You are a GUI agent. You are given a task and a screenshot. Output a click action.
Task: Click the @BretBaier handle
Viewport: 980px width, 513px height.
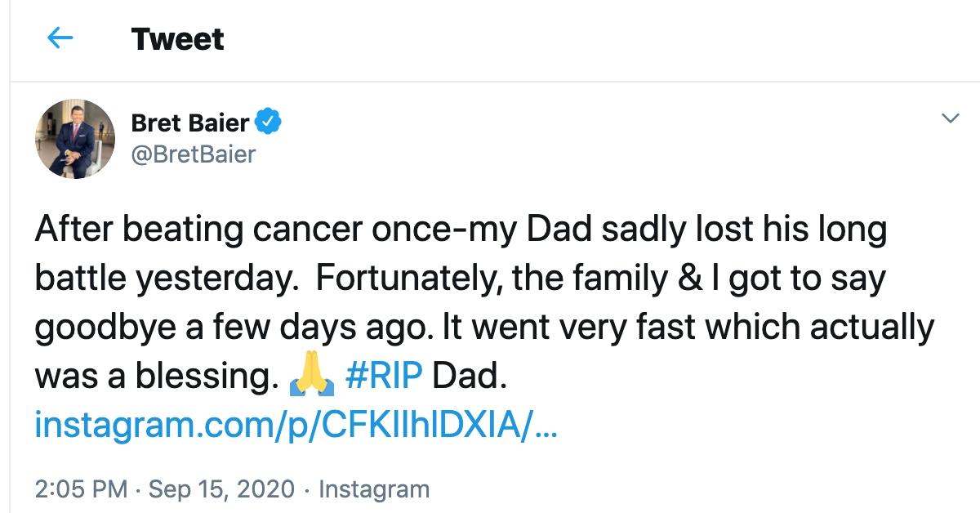tap(194, 153)
